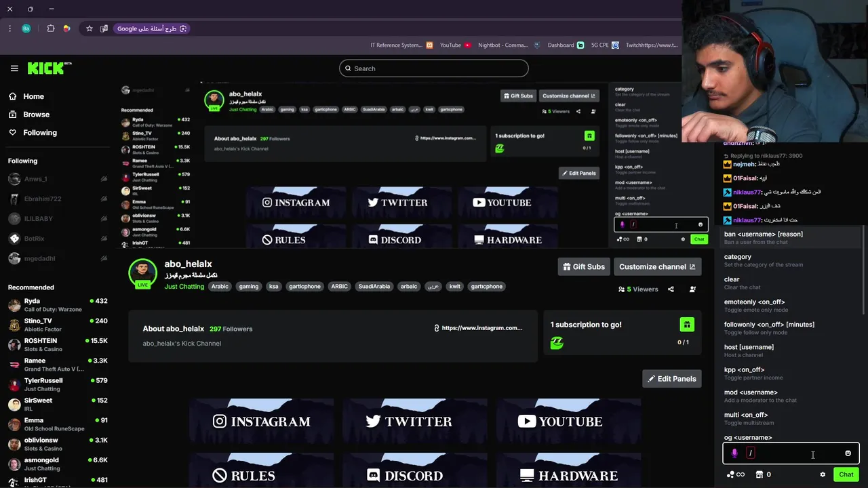This screenshot has width=868, height=488.
Task: Open the large TWITTER panel banner
Action: 415,422
